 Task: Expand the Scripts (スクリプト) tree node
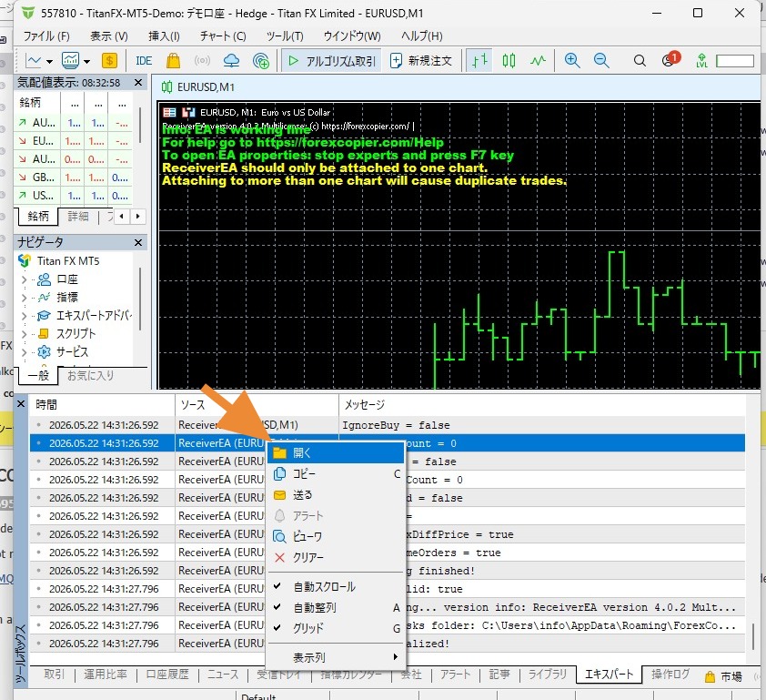pos(24,334)
